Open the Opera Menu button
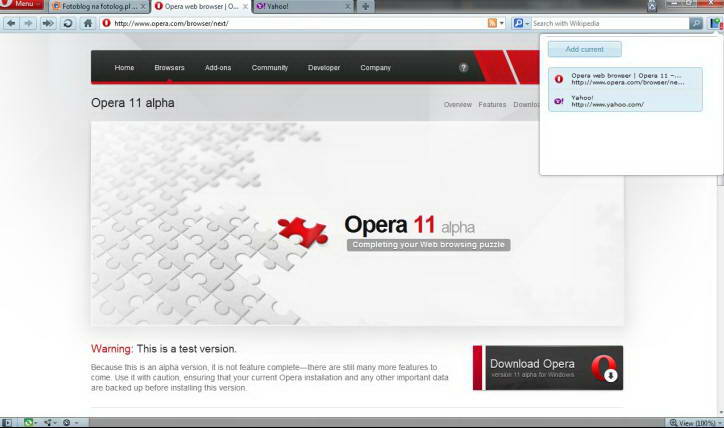The image size is (724, 428). click(x=22, y=4)
